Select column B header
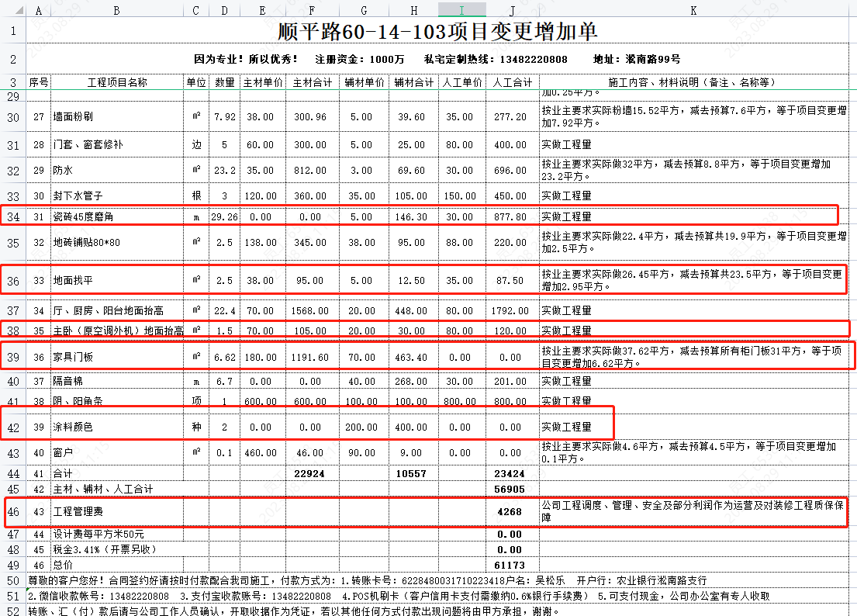The width and height of the screenshot is (857, 616). [x=117, y=9]
